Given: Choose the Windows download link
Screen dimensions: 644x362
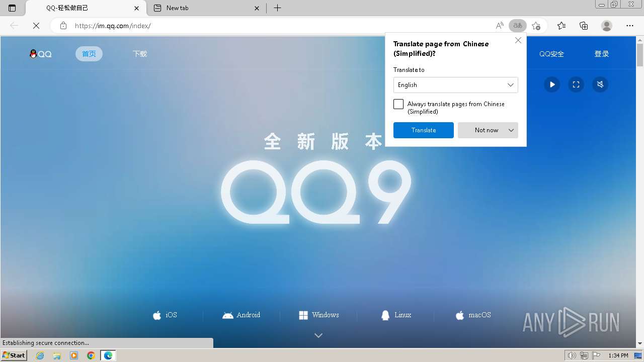Looking at the screenshot, I should (x=319, y=315).
